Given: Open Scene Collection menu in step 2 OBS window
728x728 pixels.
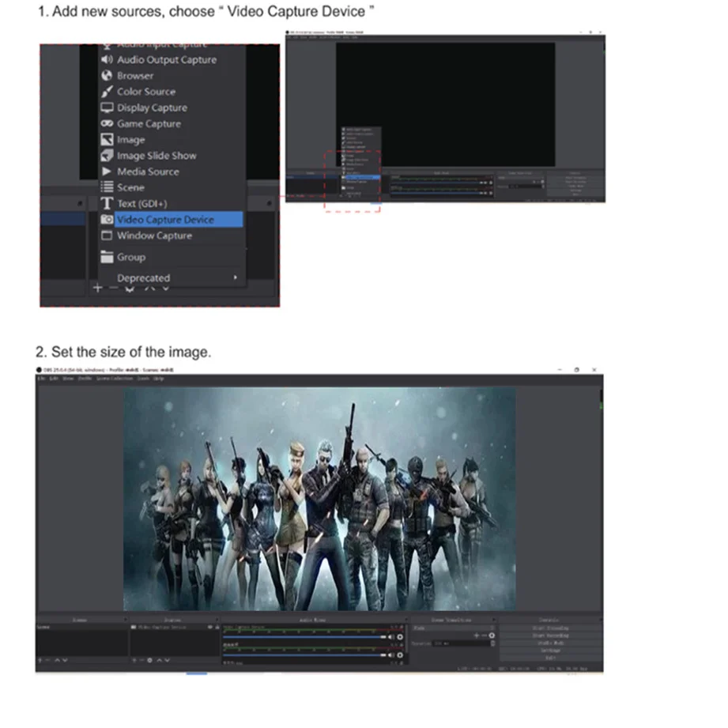Looking at the screenshot, I should (x=115, y=379).
